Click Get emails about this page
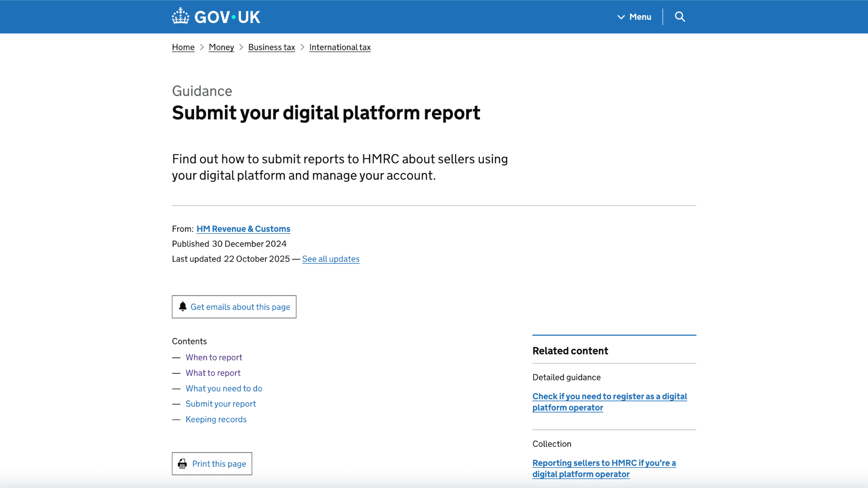868x488 pixels. click(x=240, y=307)
